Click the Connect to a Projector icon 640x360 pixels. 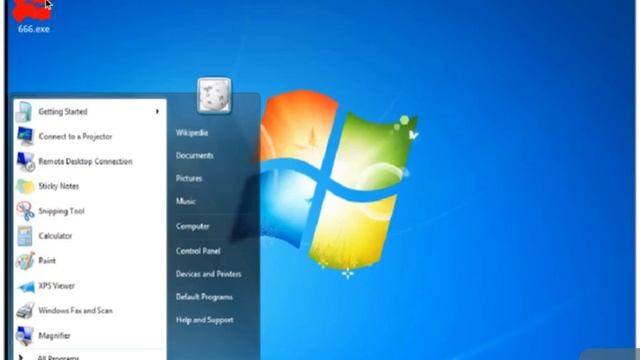(x=25, y=136)
